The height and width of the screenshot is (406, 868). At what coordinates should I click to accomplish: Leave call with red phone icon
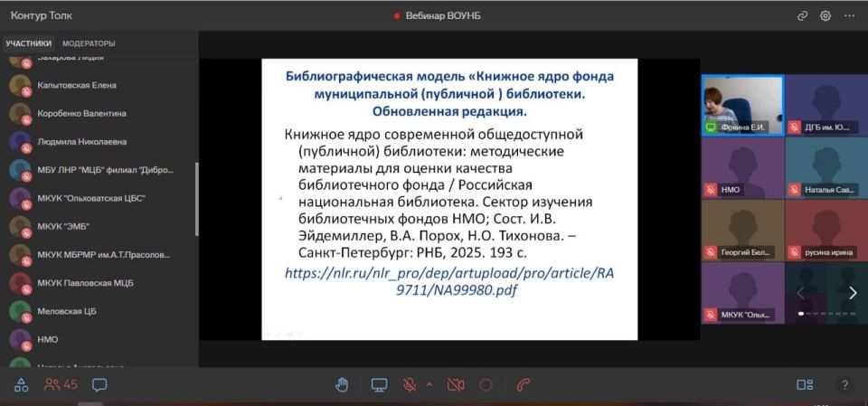pyautogui.click(x=524, y=385)
